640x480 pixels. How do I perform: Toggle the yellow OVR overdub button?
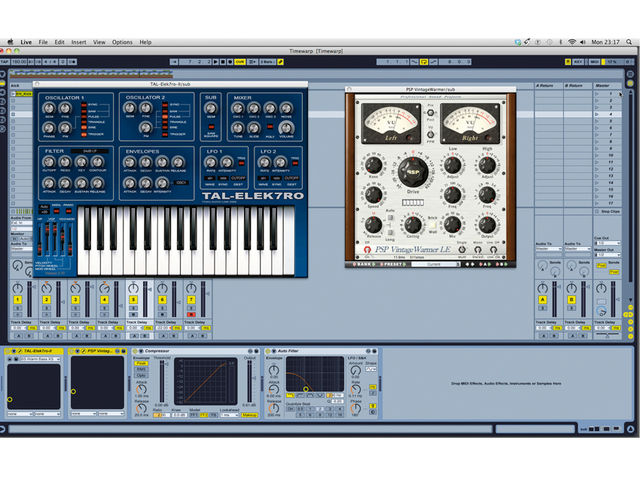pyautogui.click(x=240, y=62)
